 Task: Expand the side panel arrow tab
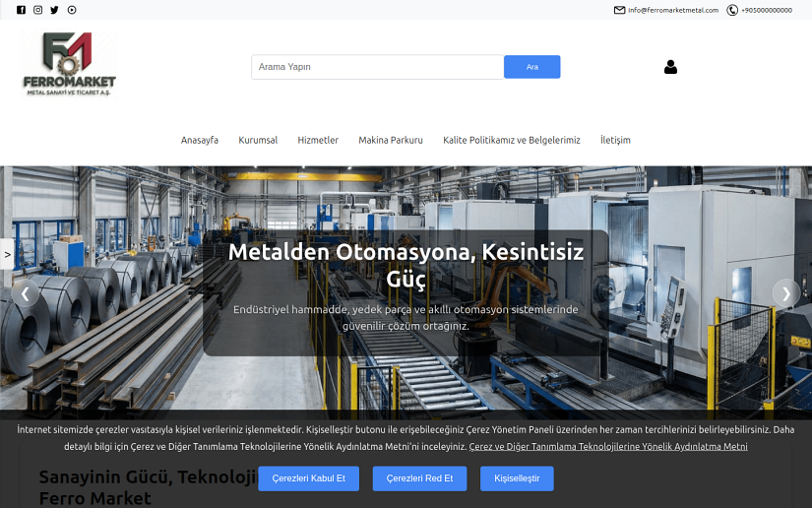click(7, 254)
